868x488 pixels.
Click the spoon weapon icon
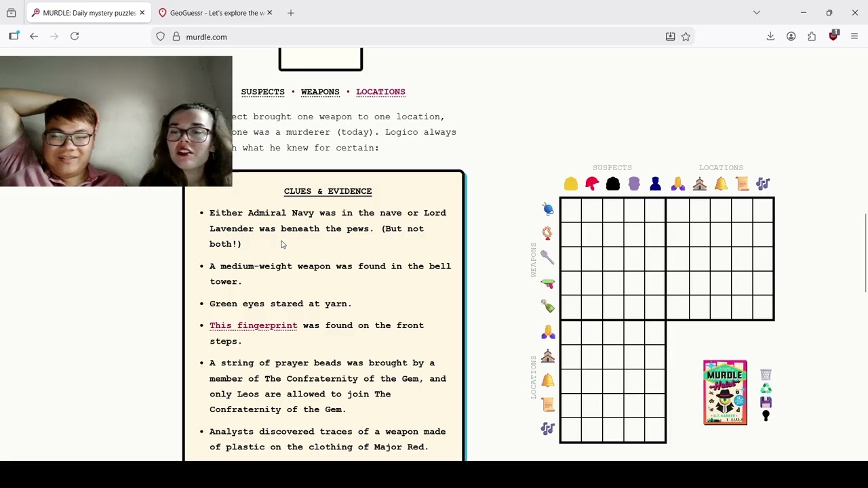pyautogui.click(x=548, y=258)
